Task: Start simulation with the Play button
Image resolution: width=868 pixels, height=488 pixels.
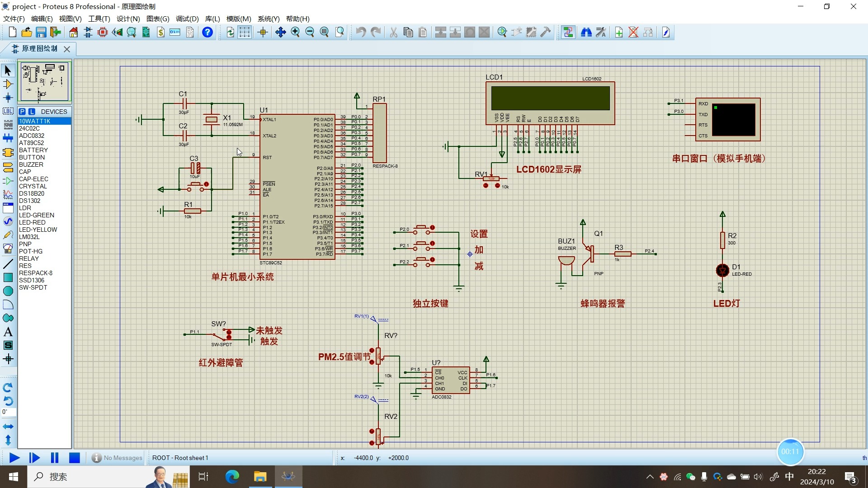Action: [x=14, y=458]
